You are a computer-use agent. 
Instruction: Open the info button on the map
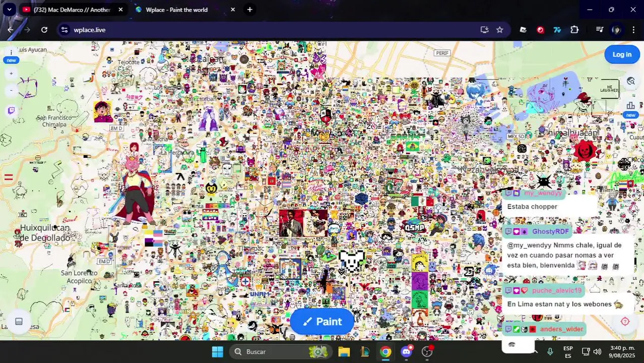point(11,52)
